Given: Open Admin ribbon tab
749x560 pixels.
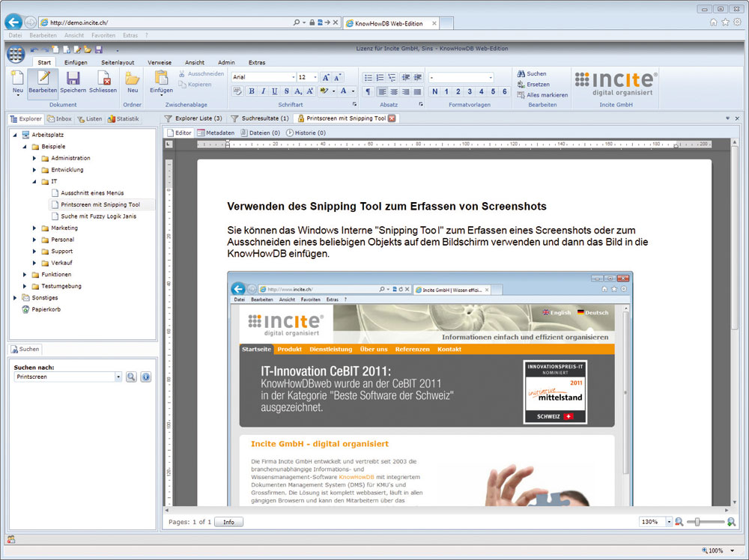Looking at the screenshot, I should coord(226,63).
